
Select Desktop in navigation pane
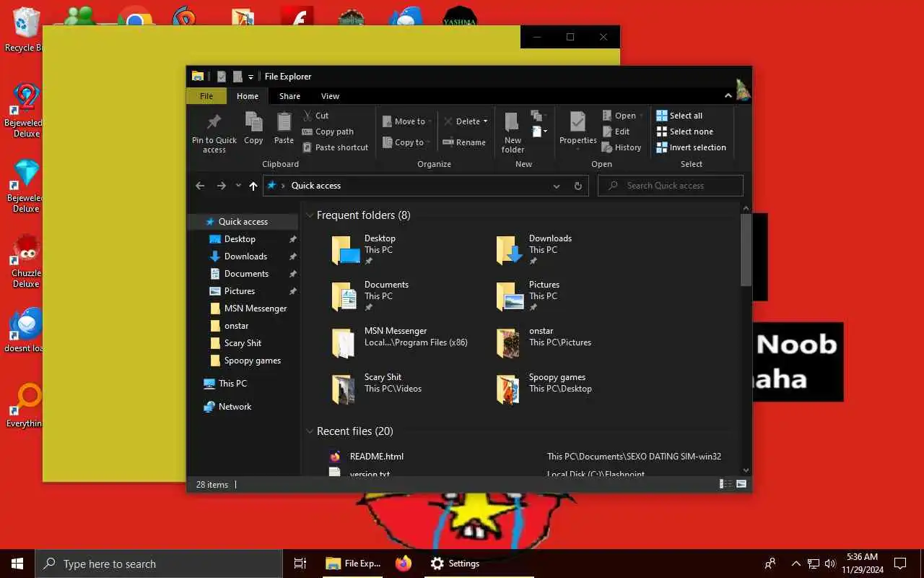240,239
